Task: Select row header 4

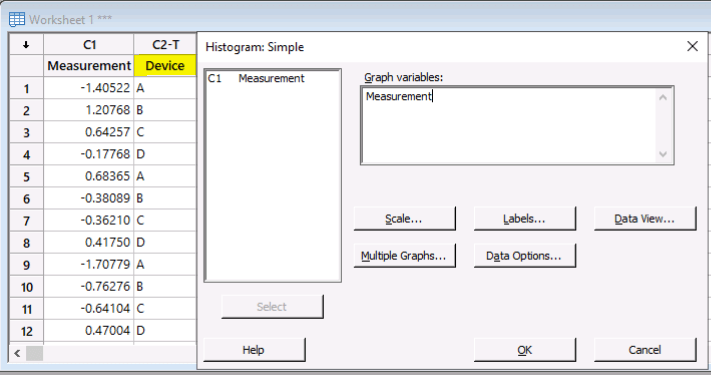Action: 26,155
